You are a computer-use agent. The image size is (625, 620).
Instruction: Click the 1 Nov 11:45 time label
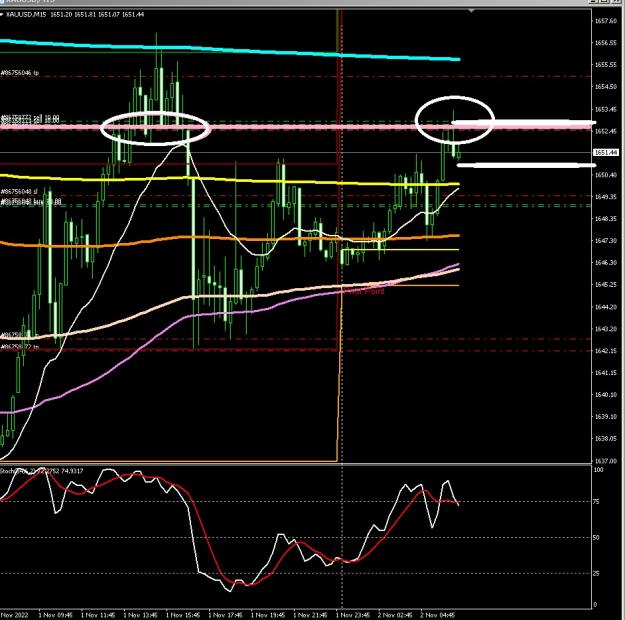pos(97,615)
